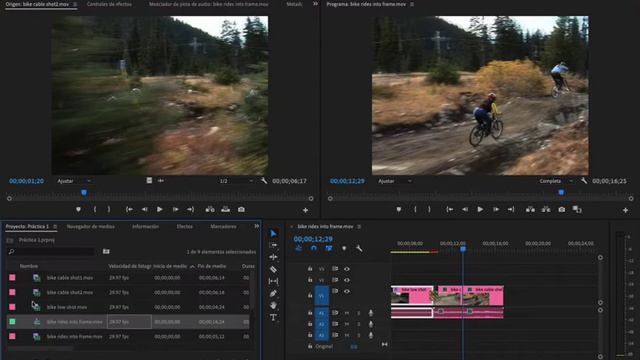Expand Source panel overflow chevrons
This screenshot has height=360, width=640.
point(315,4)
